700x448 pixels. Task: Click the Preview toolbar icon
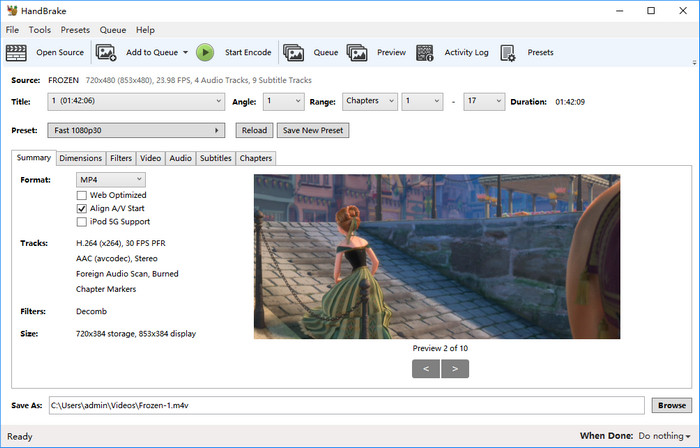(357, 53)
